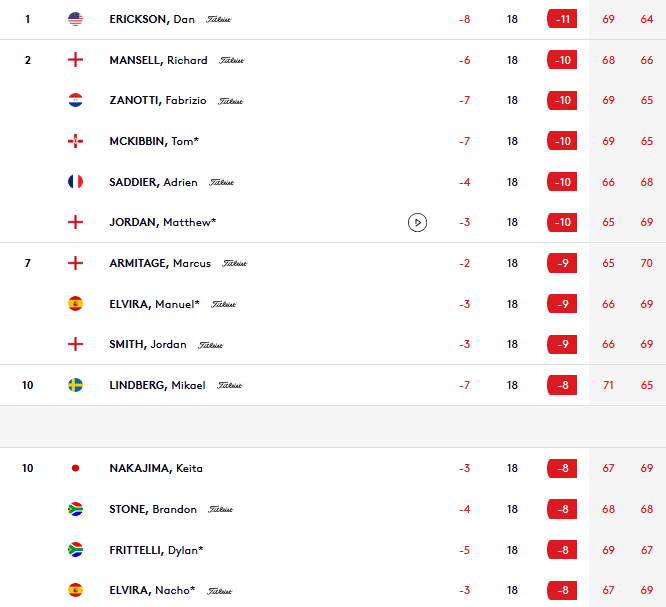Click the USA flag next to Erickson
This screenshot has height=607, width=666.
click(x=75, y=19)
